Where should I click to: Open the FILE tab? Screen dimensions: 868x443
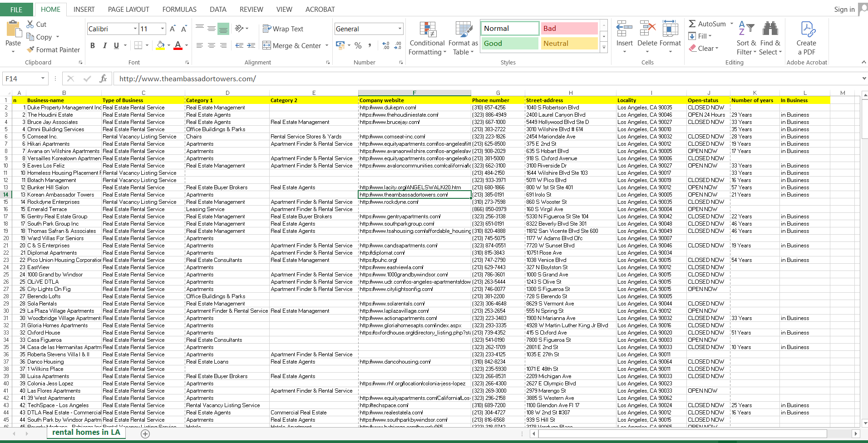16,10
